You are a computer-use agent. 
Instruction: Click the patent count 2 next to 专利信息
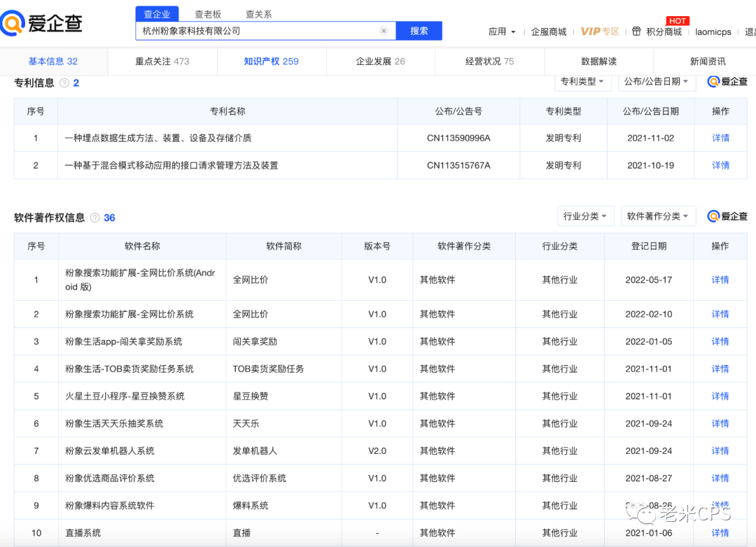[76, 83]
